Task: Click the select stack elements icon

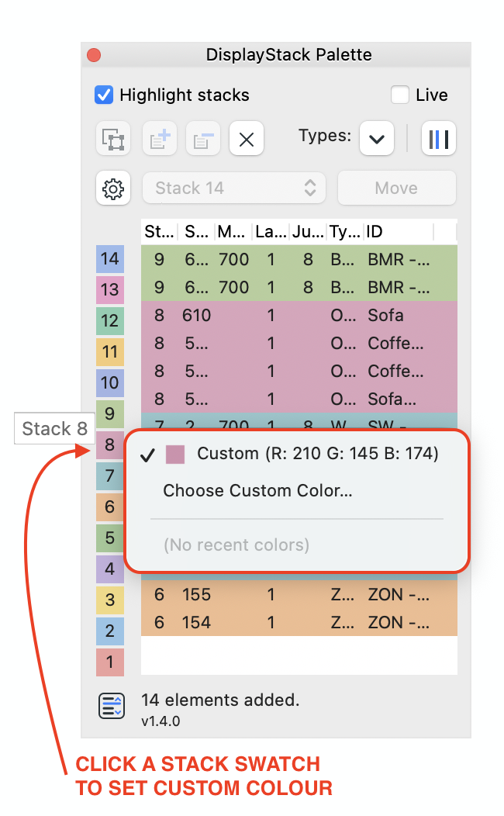Action: (x=113, y=139)
